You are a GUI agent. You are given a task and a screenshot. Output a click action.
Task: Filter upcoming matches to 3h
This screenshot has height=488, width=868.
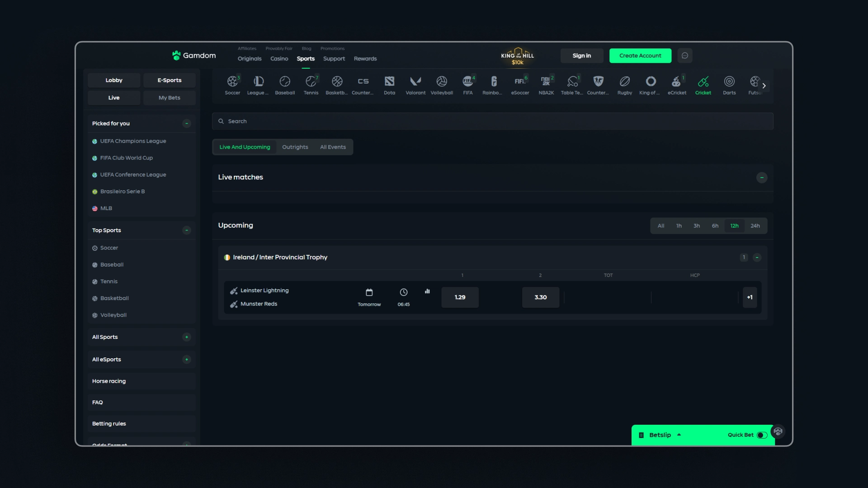(x=697, y=226)
